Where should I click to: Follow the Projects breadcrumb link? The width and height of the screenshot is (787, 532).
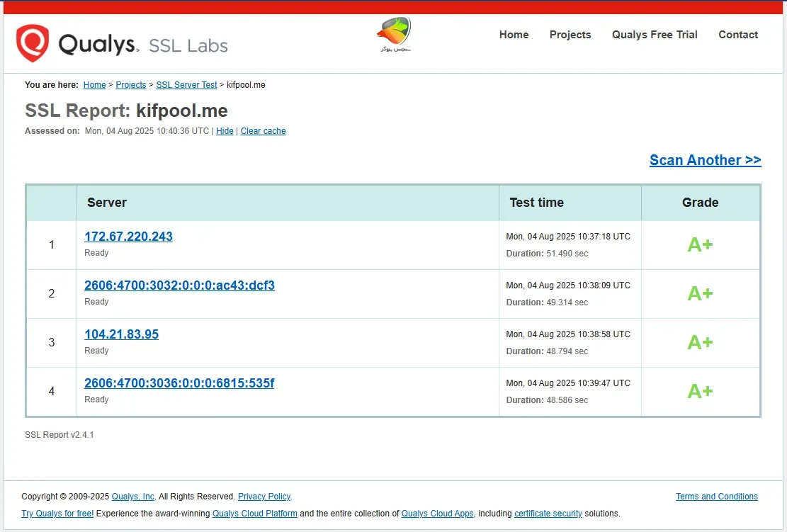(x=131, y=85)
